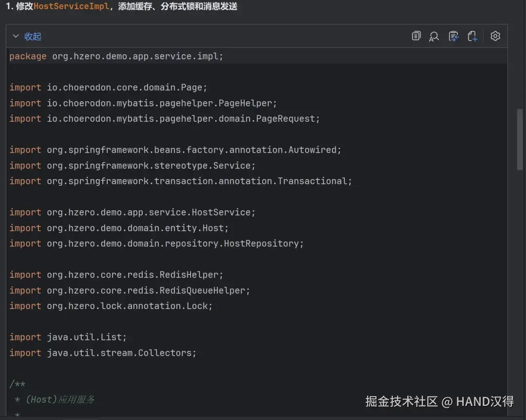Click the Autowired import line
The image size is (526, 420).
pyautogui.click(x=175, y=150)
